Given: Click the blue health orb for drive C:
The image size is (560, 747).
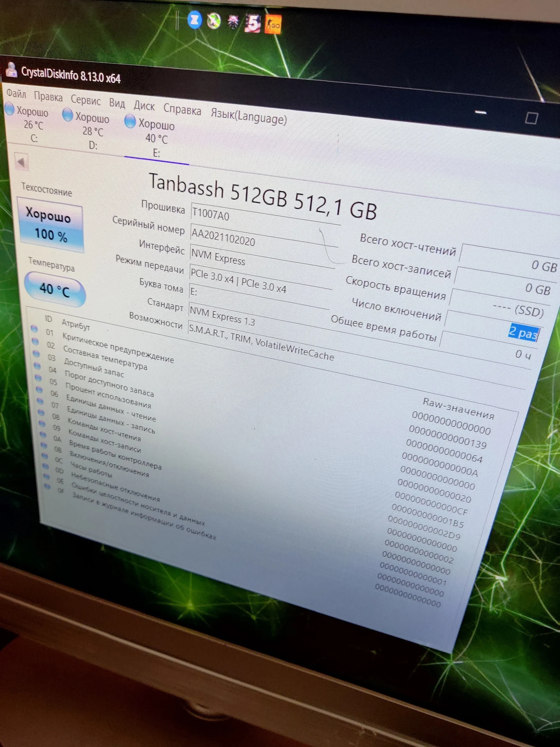Looking at the screenshot, I should tap(10, 109).
